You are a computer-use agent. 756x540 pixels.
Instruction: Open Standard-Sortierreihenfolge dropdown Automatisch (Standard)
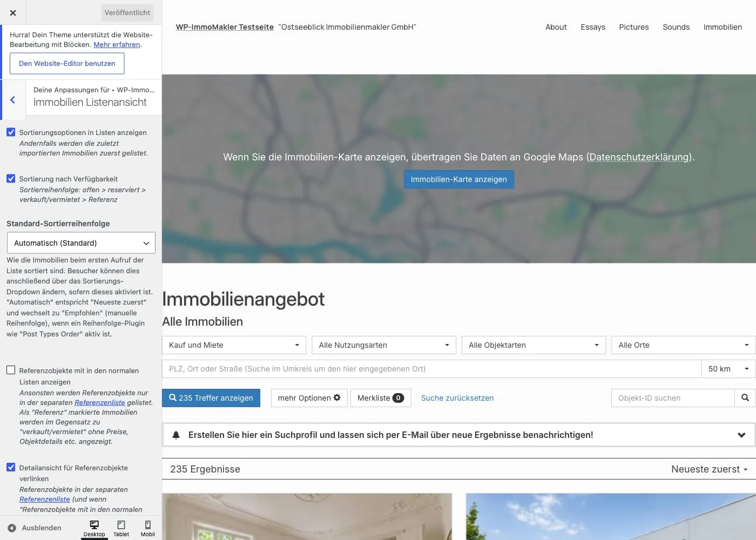[81, 243]
